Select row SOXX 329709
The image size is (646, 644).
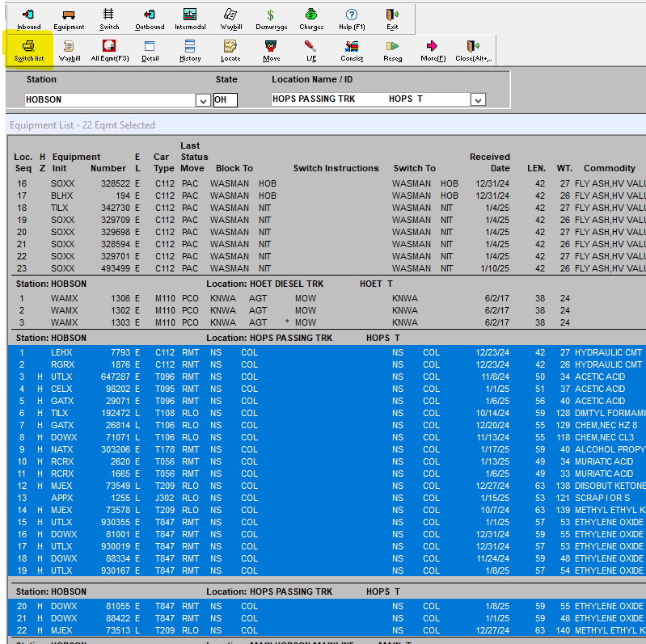327,220
